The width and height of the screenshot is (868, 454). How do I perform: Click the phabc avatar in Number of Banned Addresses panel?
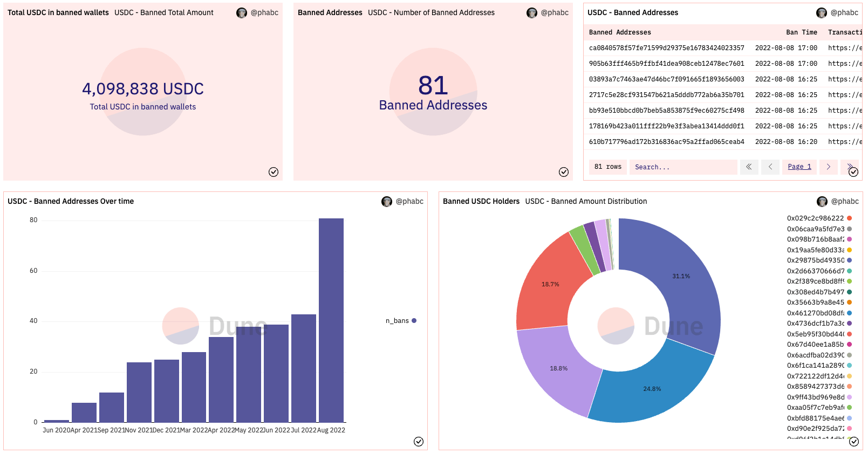tap(532, 13)
